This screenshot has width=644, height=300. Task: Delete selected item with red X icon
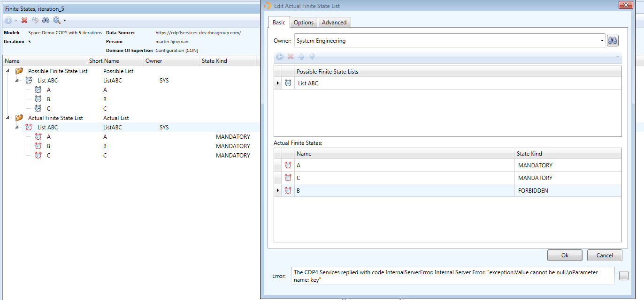24,20
